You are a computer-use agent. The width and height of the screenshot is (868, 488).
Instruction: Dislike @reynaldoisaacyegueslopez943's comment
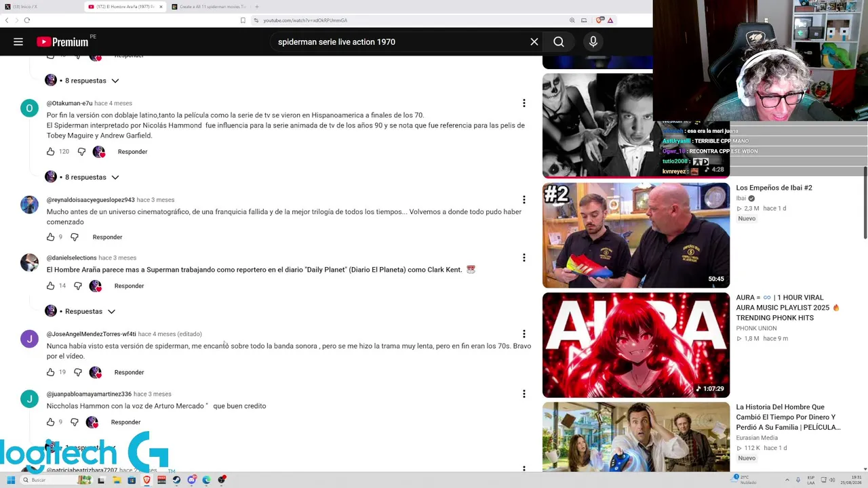click(x=75, y=237)
